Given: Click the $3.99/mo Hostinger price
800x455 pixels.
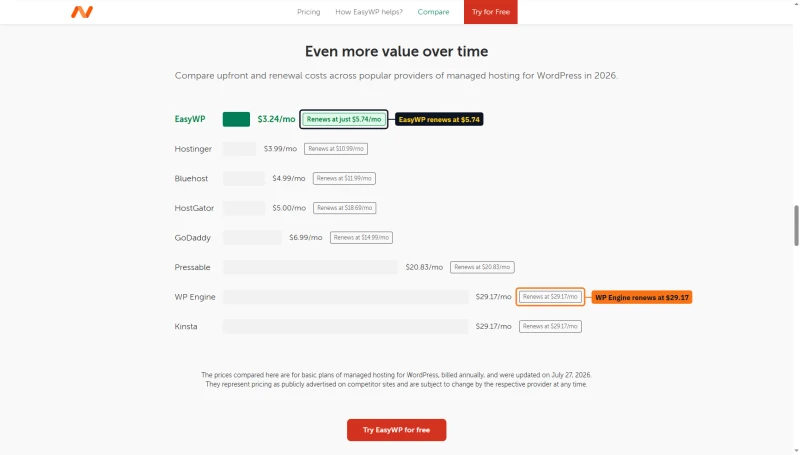Looking at the screenshot, I should [280, 149].
